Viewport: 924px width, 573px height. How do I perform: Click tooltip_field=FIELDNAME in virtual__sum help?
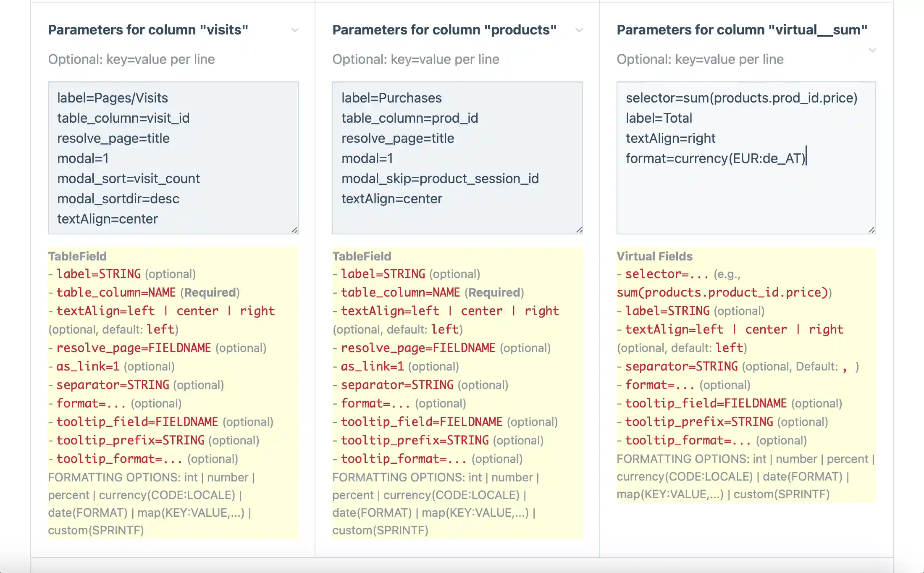click(x=706, y=403)
